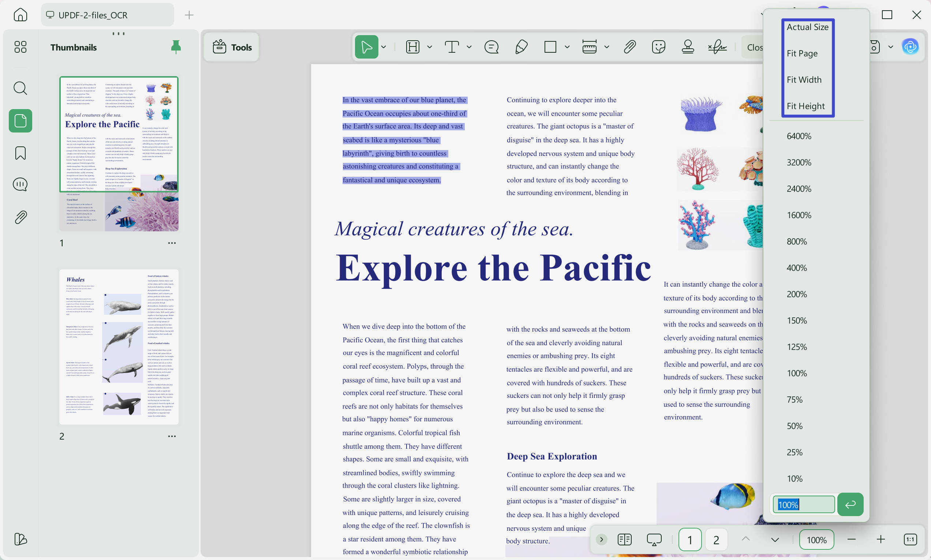Open options menu for page 1 thumbnail

[172, 243]
